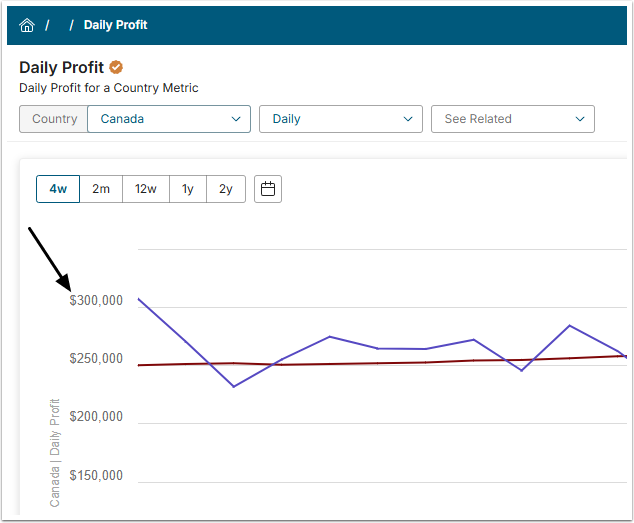This screenshot has width=634, height=523.
Task: Click the $250,000 axis label
Action: click(96, 359)
